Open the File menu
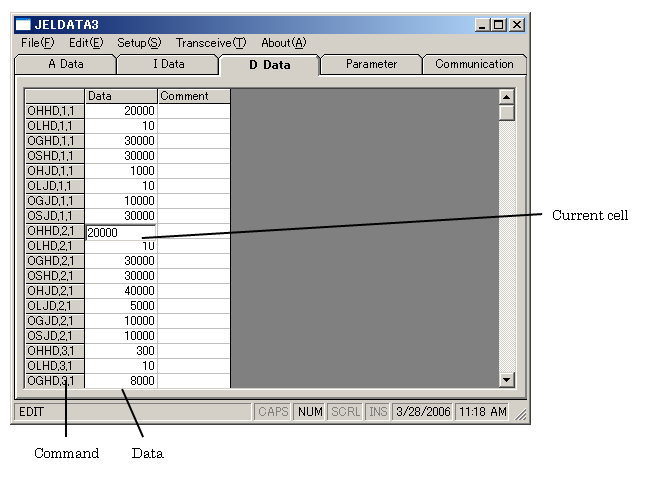This screenshot has width=657, height=487. 37,43
